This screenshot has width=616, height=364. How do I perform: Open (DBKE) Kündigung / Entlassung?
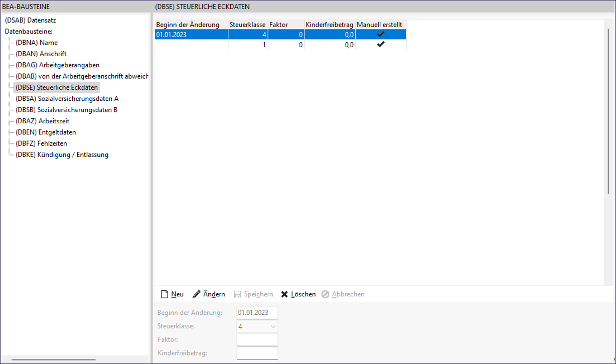[x=62, y=154]
